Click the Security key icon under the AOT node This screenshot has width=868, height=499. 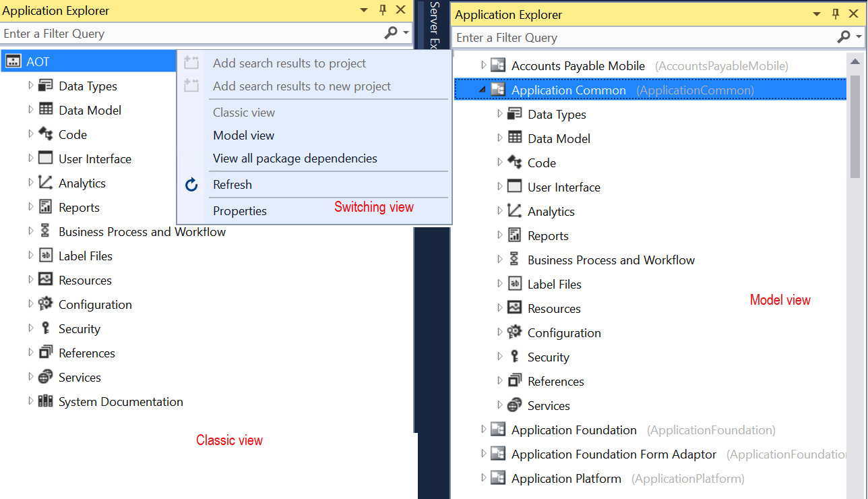46,328
